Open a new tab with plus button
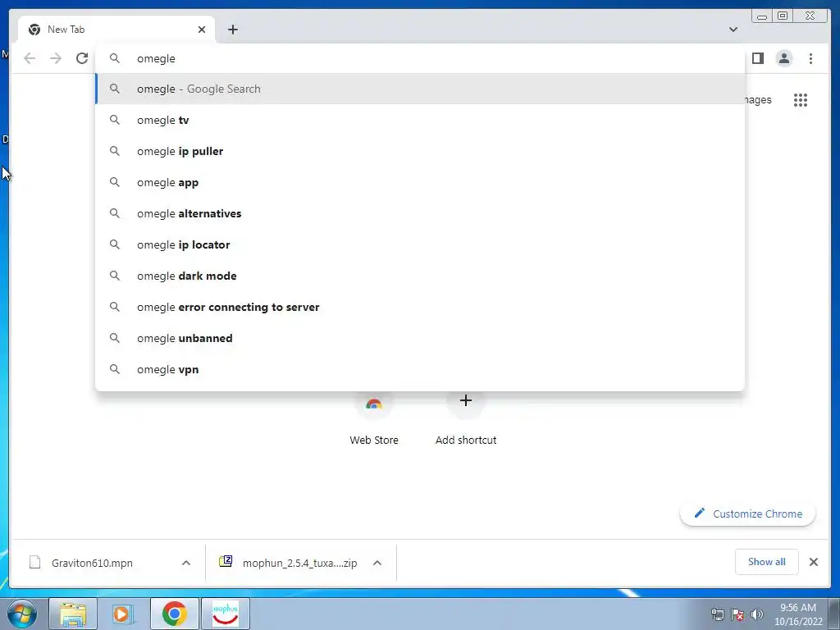This screenshot has width=840, height=630. coord(232,30)
